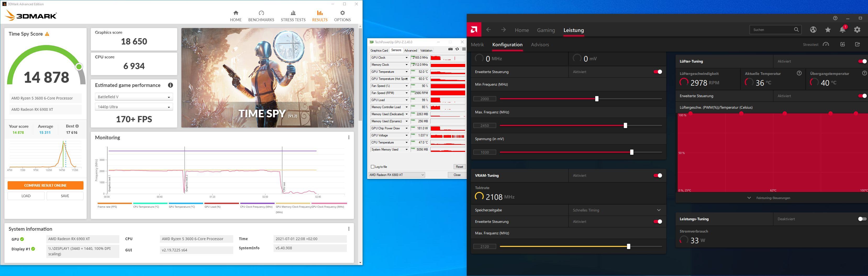This screenshot has width=868, height=276.
Task: Click Close button in GPU-Z
Action: pos(457,175)
